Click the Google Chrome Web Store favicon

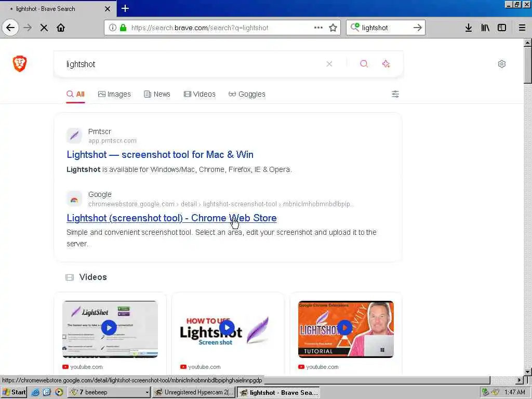[x=74, y=199]
